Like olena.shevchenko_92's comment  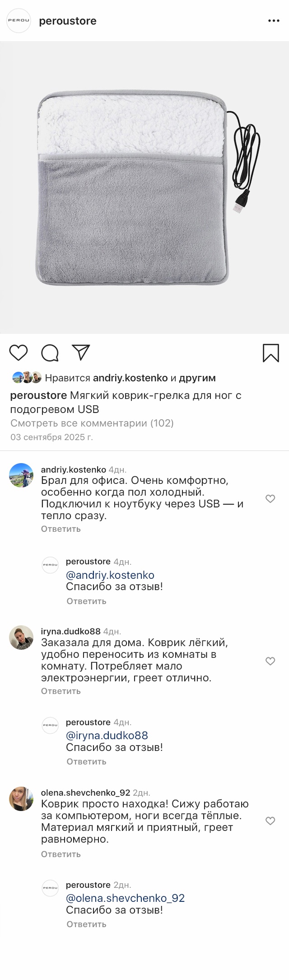270,821
